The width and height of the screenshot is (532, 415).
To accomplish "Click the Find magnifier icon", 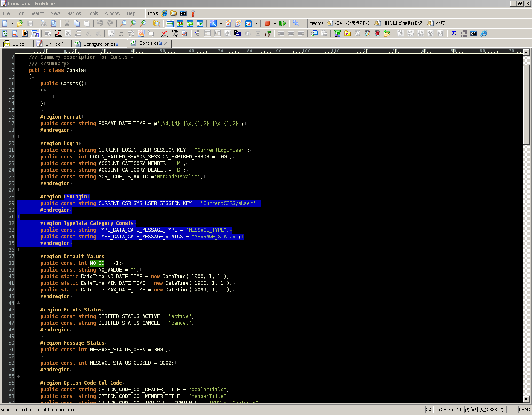I will pos(123,23).
